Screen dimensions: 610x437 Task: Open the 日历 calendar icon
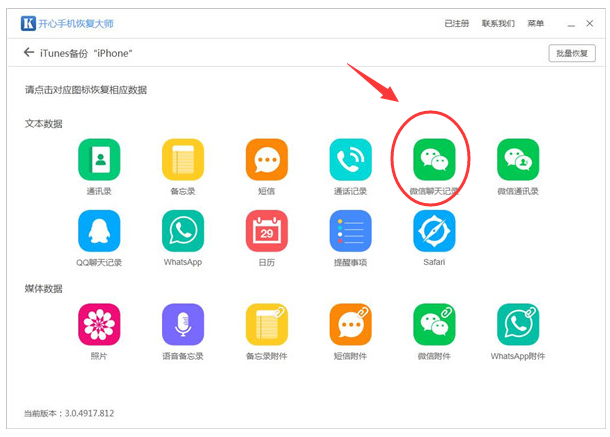point(267,231)
